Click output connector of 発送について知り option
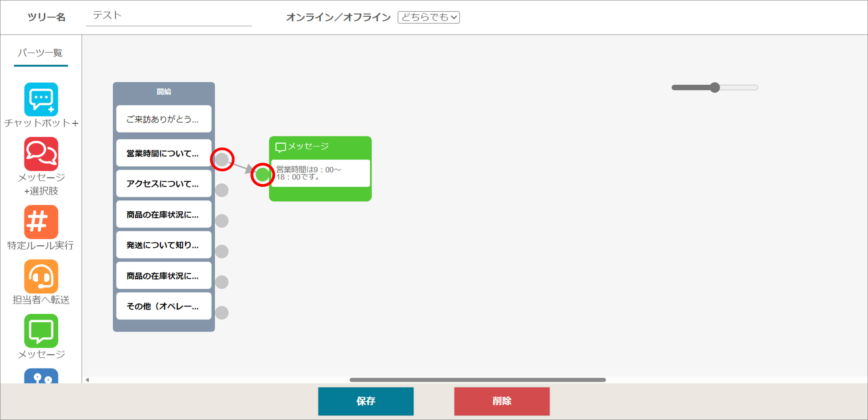The image size is (868, 420). [x=222, y=251]
